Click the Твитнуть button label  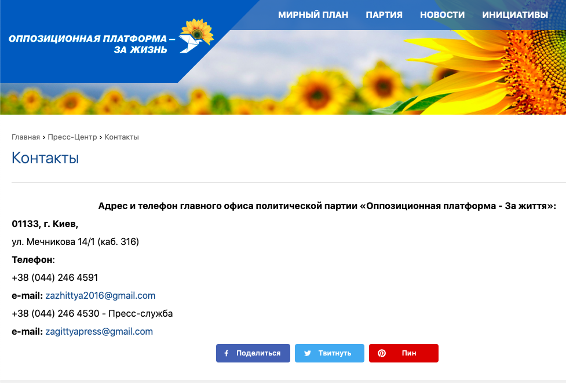335,353
